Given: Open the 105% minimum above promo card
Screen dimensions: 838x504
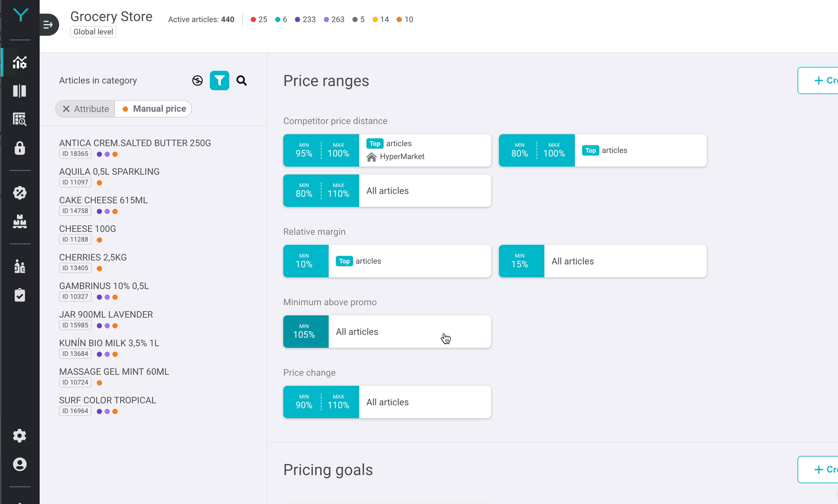Looking at the screenshot, I should click(x=387, y=332).
